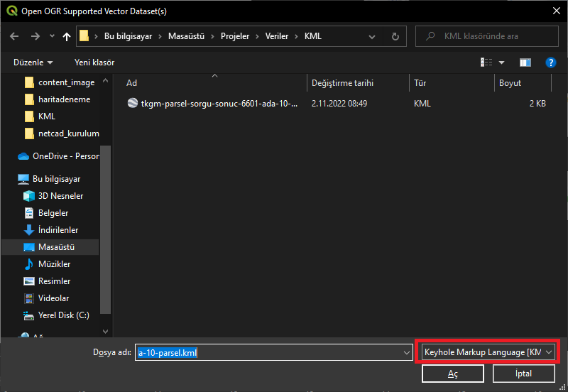Screen dimensions: 568x392
Task: Go up one folder level
Action: coord(66,36)
